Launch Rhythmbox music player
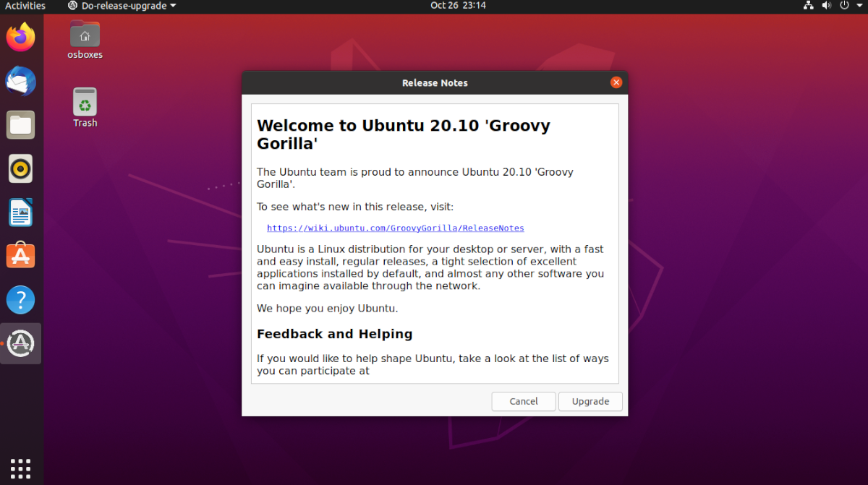This screenshot has height=485, width=868. [x=20, y=168]
